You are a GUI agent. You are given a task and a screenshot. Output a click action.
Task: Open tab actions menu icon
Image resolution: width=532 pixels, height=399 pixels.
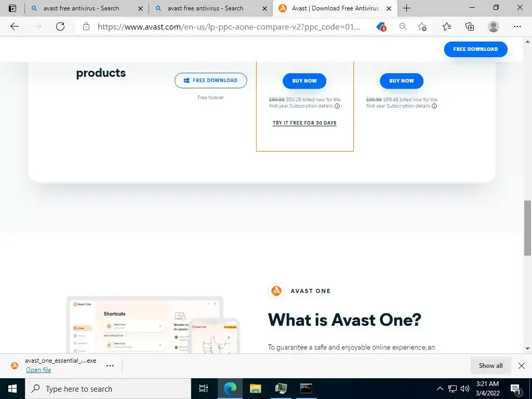point(12,8)
